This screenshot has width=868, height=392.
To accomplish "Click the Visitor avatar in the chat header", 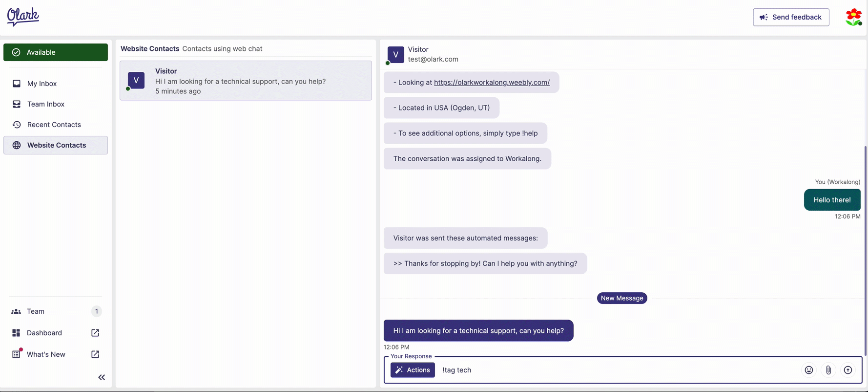I will click(x=395, y=55).
